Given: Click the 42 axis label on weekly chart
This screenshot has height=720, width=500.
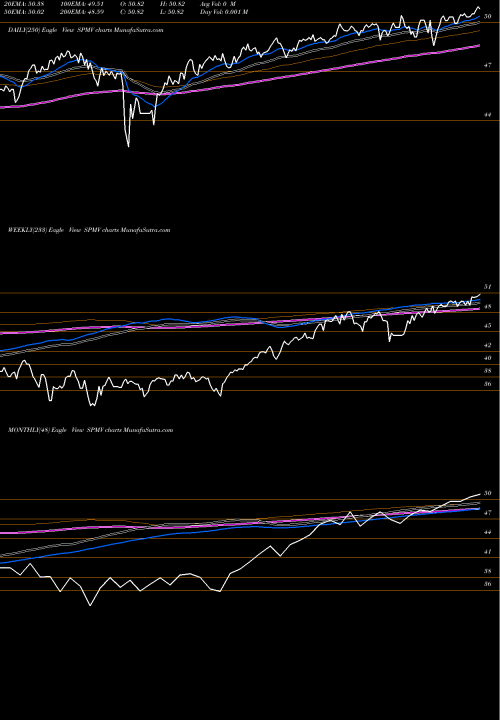Looking at the screenshot, I should click(488, 345).
